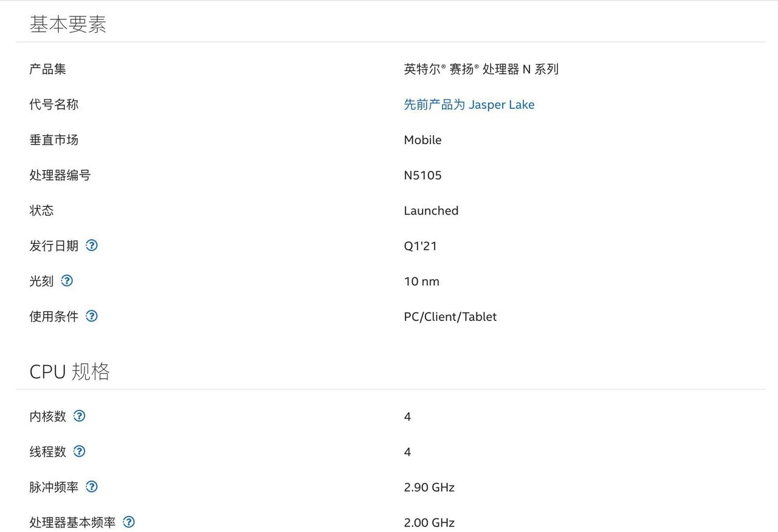Click the Launched status text
This screenshot has width=778, height=532.
(x=432, y=210)
